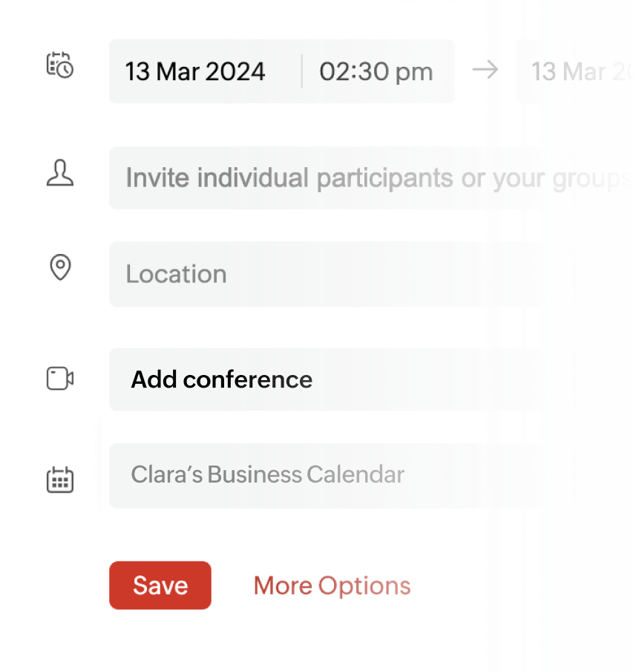Viewport: 639px width, 672px height.
Task: Open the 02:30 pm time selector
Action: (376, 71)
